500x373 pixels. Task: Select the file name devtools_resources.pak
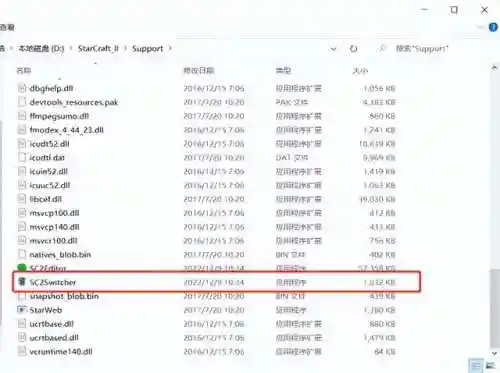pyautogui.click(x=74, y=102)
